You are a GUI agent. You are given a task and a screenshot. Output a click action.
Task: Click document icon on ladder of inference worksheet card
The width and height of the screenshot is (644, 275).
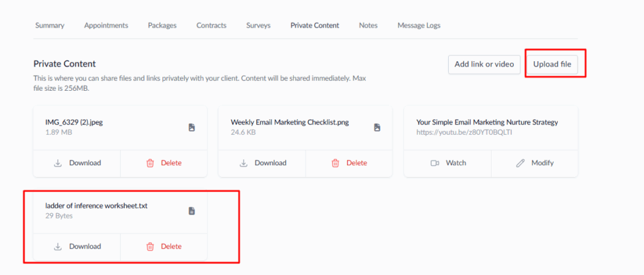pos(192,211)
